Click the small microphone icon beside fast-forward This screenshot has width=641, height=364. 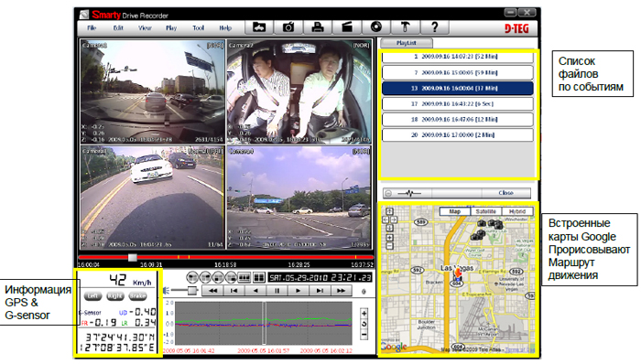click(364, 292)
